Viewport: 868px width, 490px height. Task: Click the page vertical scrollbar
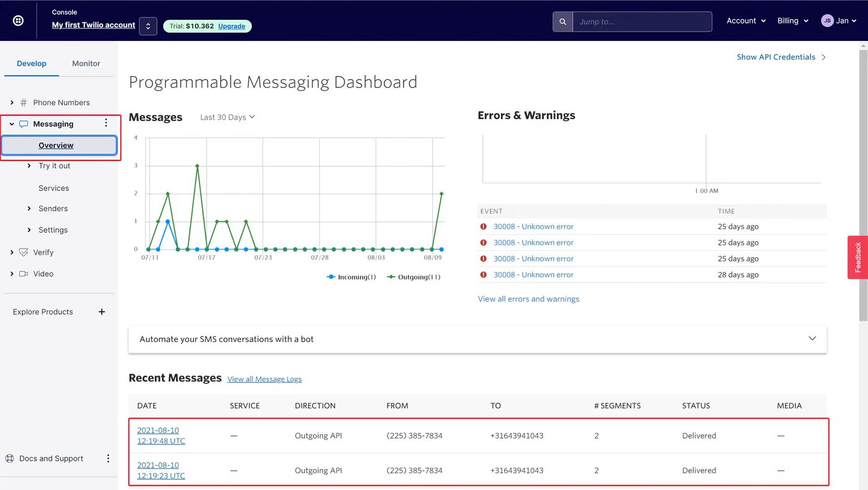pyautogui.click(x=863, y=186)
